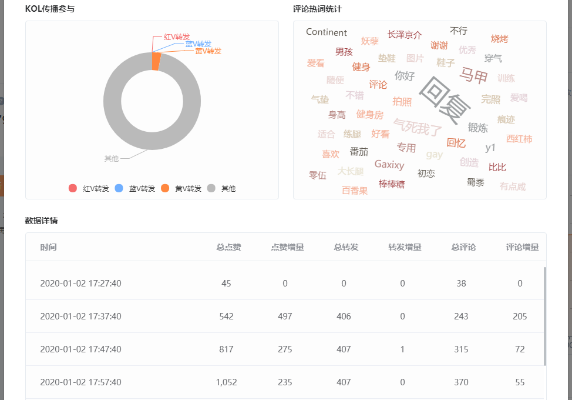Screen dimensions: 572x400
Task: Click the 总评论 value 315
Action: 461,349
